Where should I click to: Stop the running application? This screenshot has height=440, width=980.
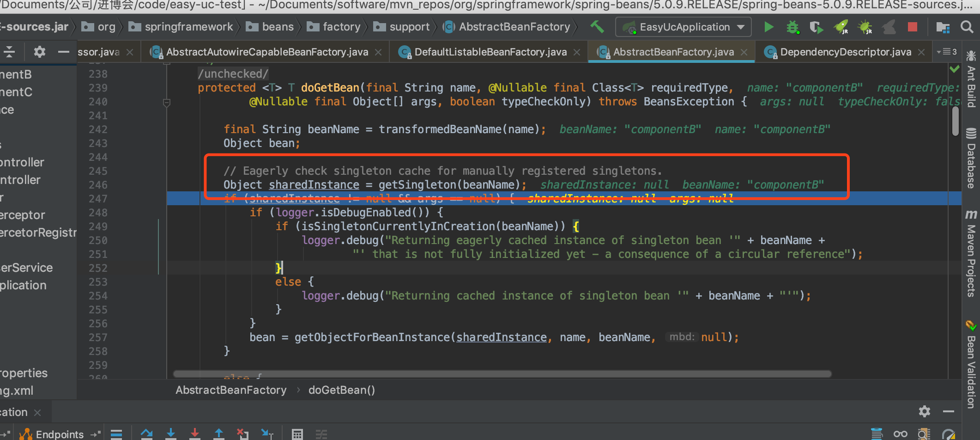912,27
